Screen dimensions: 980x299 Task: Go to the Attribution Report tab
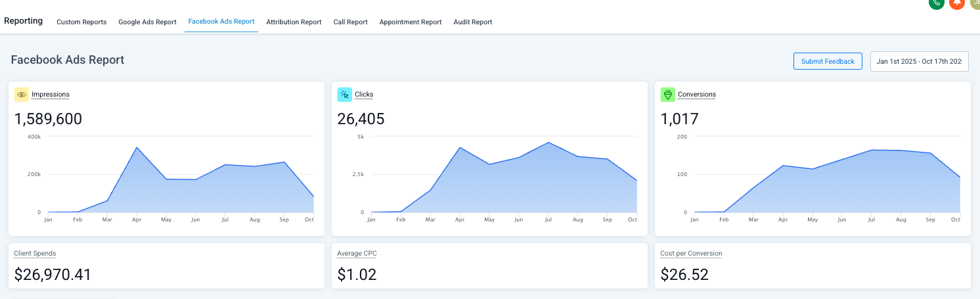(x=294, y=22)
